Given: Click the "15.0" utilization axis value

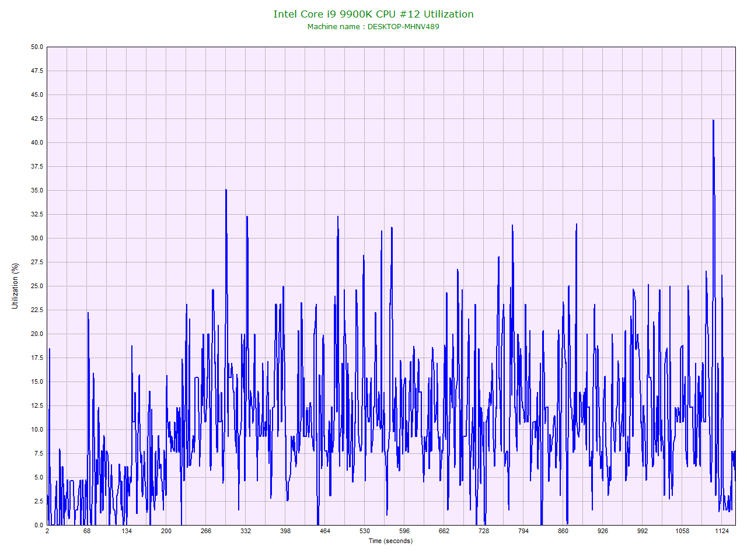Looking at the screenshot, I should tap(37, 381).
